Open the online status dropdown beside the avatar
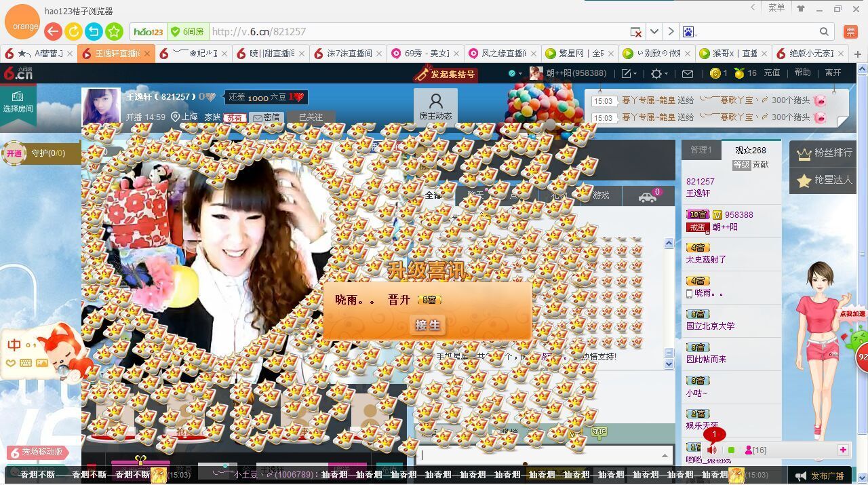 pyautogui.click(x=515, y=73)
